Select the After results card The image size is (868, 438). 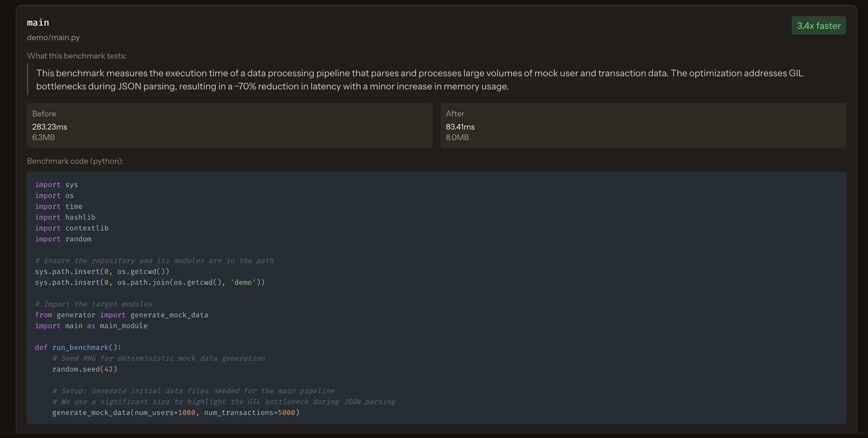point(643,125)
